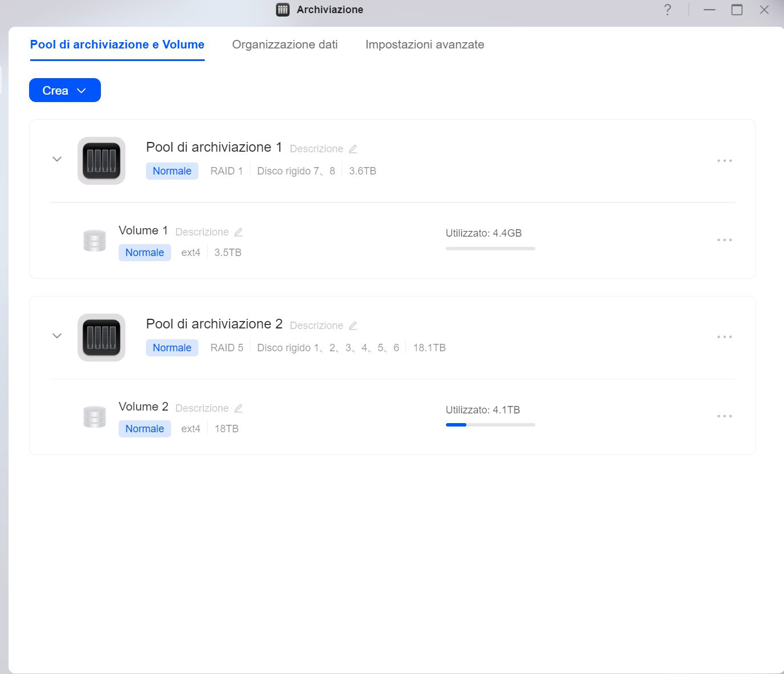Screen dimensions: 784x674
Task: Edit description pencil for Volume 2
Action: tap(238, 408)
